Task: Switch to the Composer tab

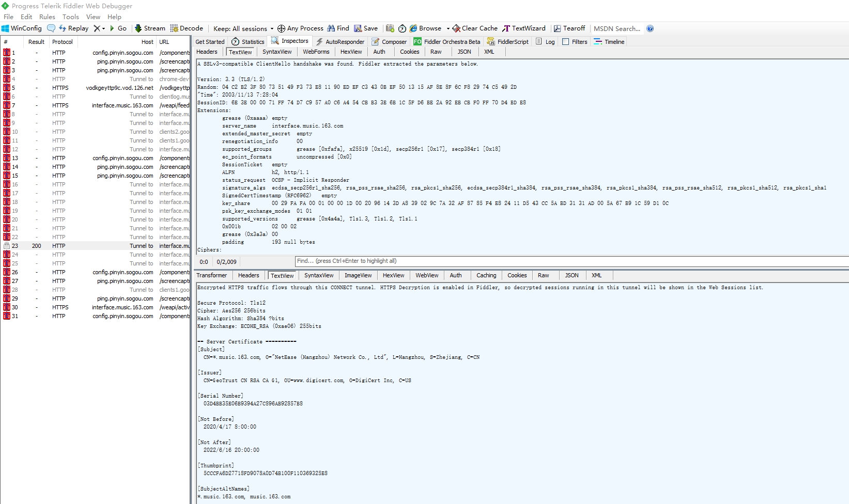Action: [389, 42]
